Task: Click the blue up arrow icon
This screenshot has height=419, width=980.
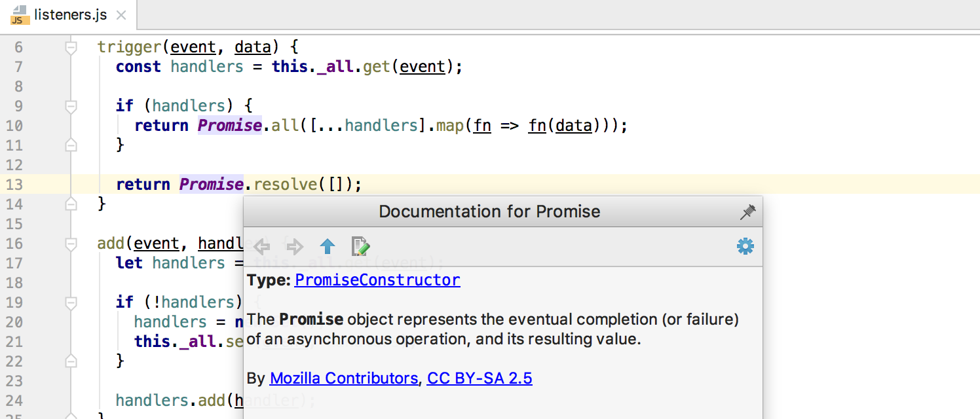Action: coord(328,247)
